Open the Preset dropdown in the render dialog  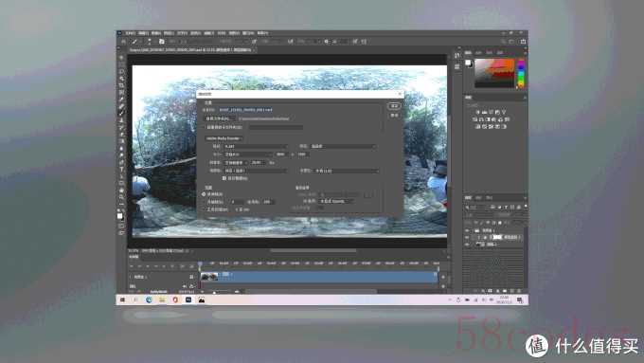tap(344, 146)
